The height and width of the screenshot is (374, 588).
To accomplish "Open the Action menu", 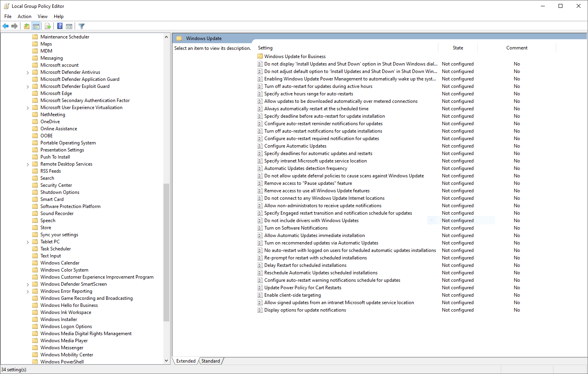I will 24,16.
